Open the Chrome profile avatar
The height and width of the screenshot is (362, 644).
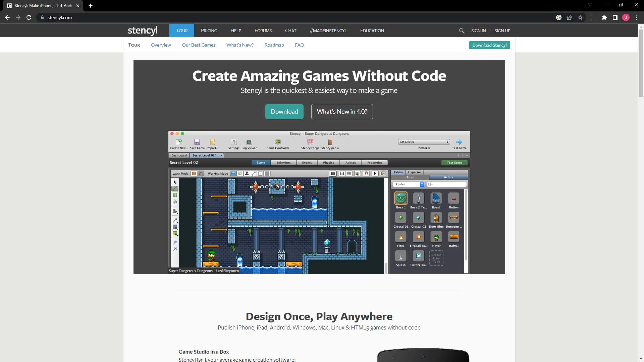click(626, 17)
